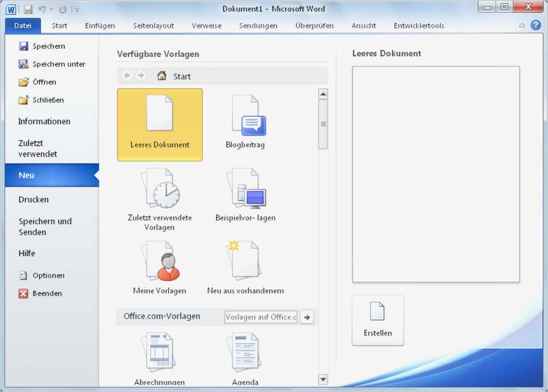Open Word help via the question mark icon
This screenshot has height=392, width=548.
pyautogui.click(x=535, y=25)
